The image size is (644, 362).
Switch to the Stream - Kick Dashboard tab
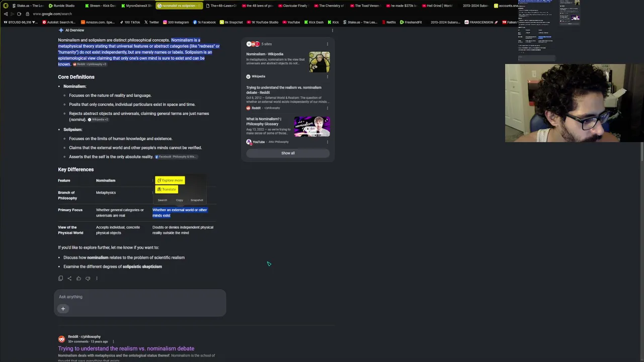pos(100,6)
